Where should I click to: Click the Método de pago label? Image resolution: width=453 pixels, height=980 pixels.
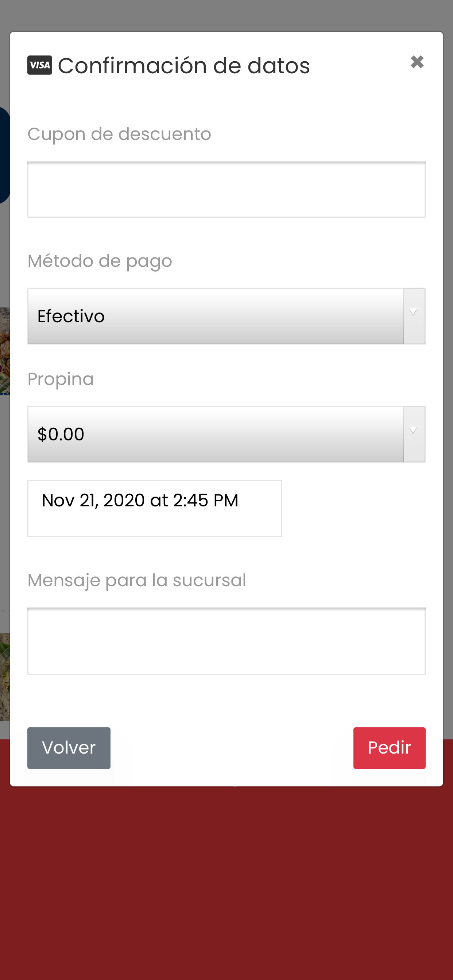click(100, 261)
